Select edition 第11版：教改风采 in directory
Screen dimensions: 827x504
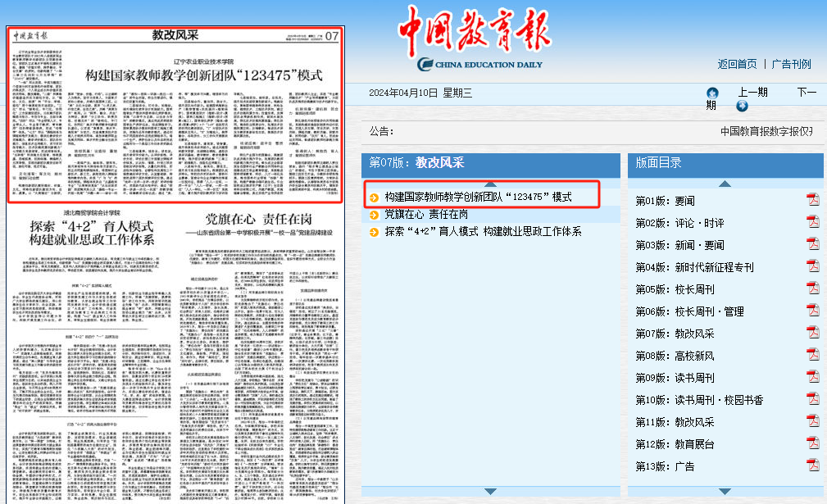click(675, 422)
